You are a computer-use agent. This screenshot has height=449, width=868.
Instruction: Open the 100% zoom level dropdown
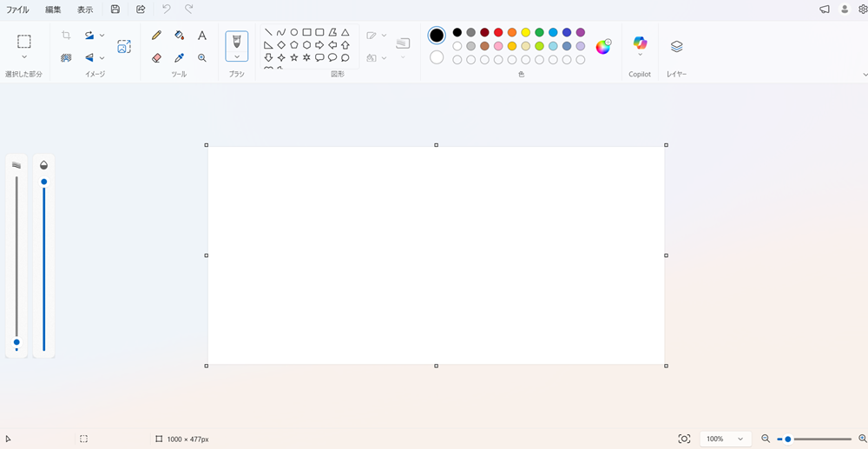tap(726, 439)
